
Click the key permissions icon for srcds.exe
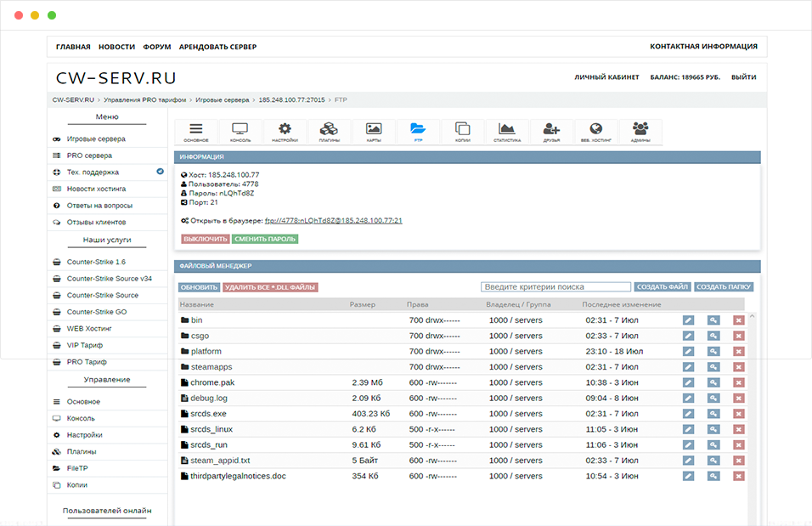[x=713, y=414]
